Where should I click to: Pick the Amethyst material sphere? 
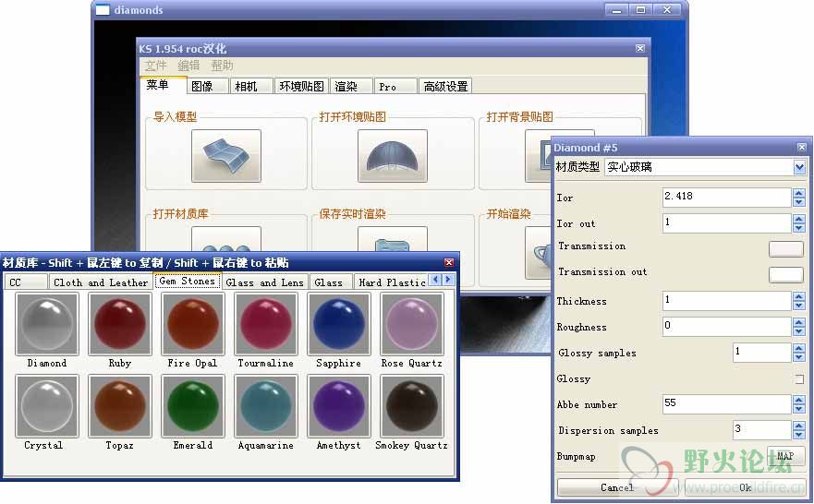click(x=338, y=406)
